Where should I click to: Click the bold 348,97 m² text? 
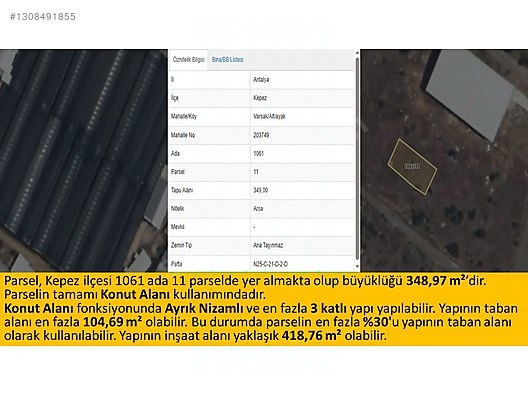click(437, 280)
